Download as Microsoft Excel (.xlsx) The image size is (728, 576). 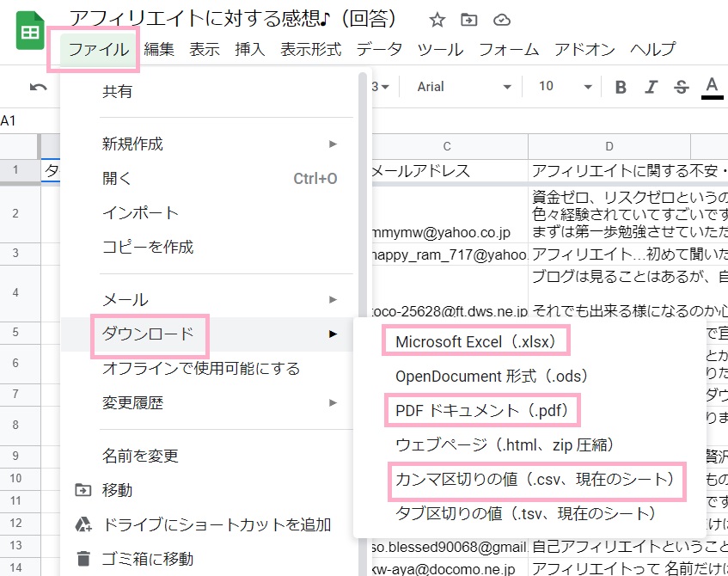click(x=529, y=342)
